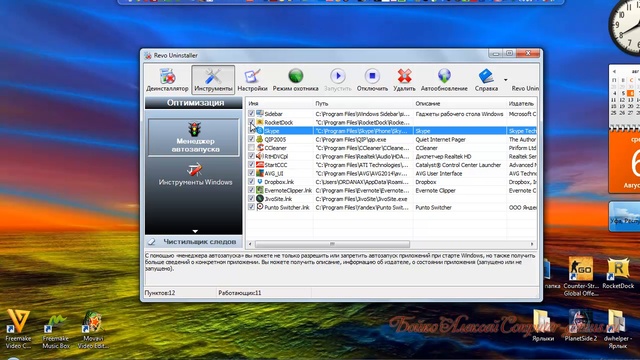The height and width of the screenshot is (360, 640).
Task: Expand Оптимизация panel down arrow
Action: 195,231
